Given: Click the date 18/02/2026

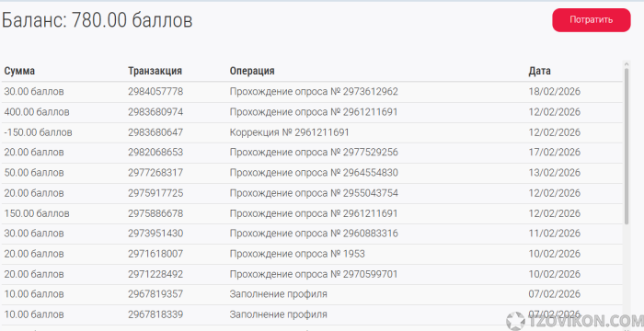Looking at the screenshot, I should [555, 91].
